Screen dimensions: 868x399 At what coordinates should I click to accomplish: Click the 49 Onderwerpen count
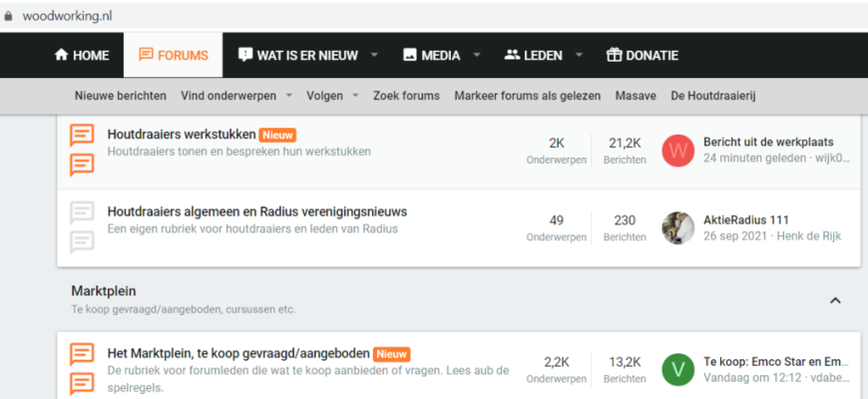[557, 228]
